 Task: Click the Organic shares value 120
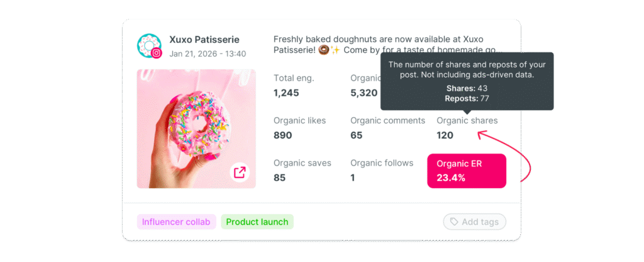[445, 135]
